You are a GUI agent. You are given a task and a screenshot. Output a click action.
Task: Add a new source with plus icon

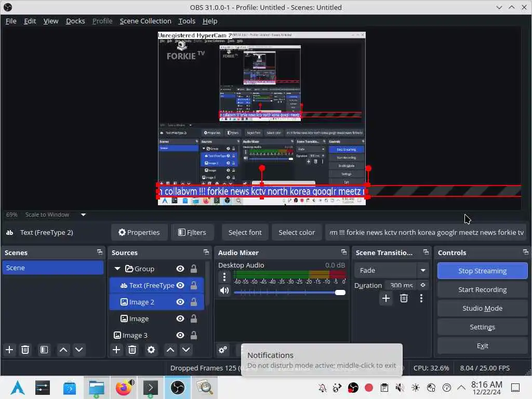116,350
